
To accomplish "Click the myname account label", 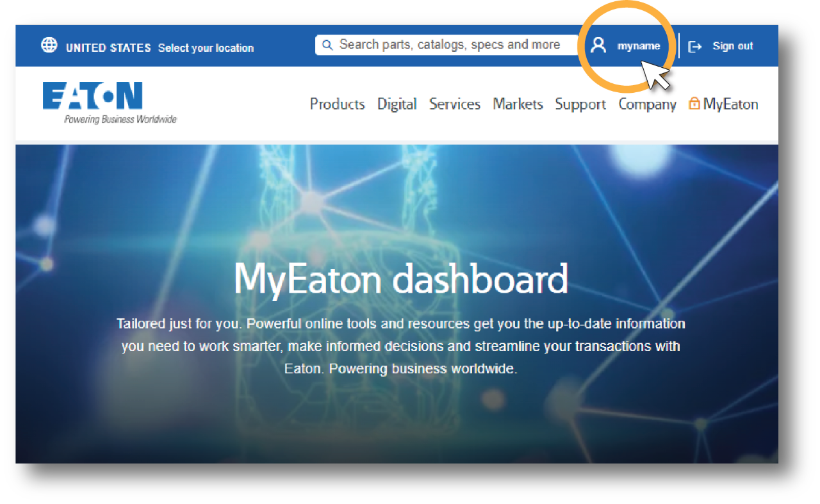I will pos(637,45).
